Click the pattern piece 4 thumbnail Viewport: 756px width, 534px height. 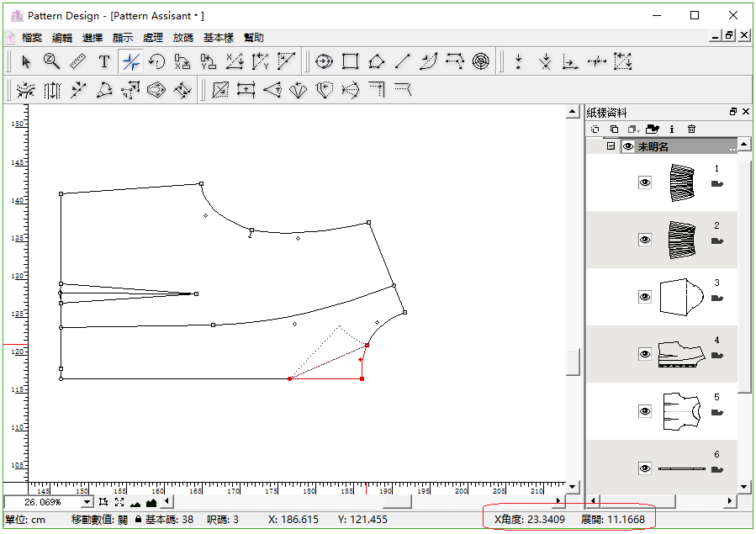[681, 355]
